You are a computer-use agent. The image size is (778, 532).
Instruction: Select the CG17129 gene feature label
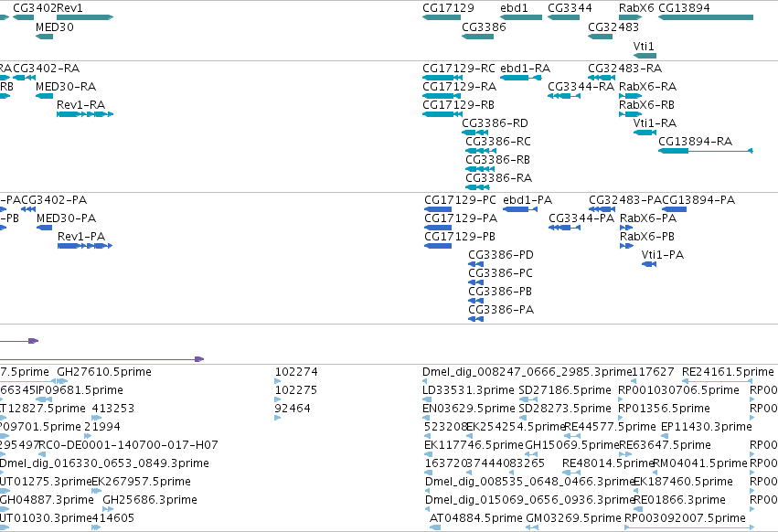448,8
